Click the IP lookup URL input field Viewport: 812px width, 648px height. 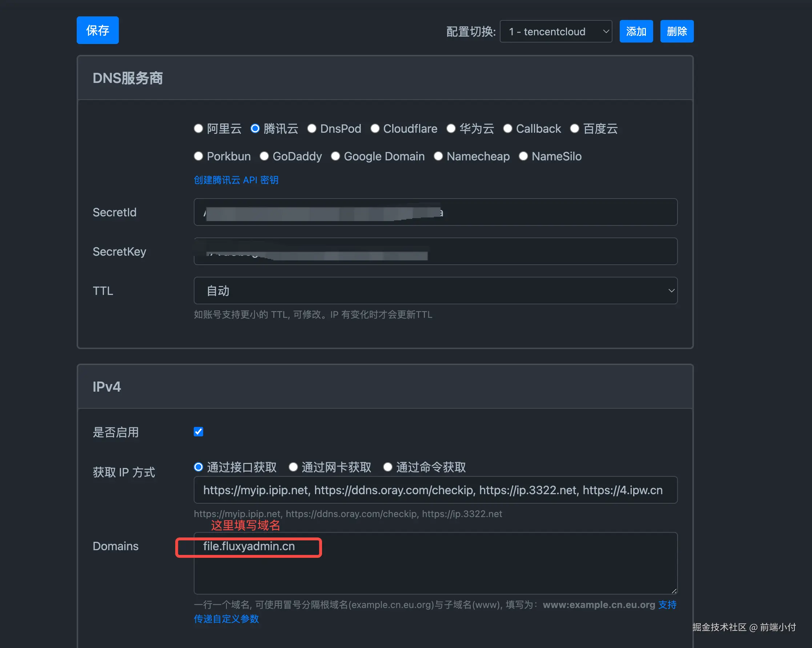(435, 490)
